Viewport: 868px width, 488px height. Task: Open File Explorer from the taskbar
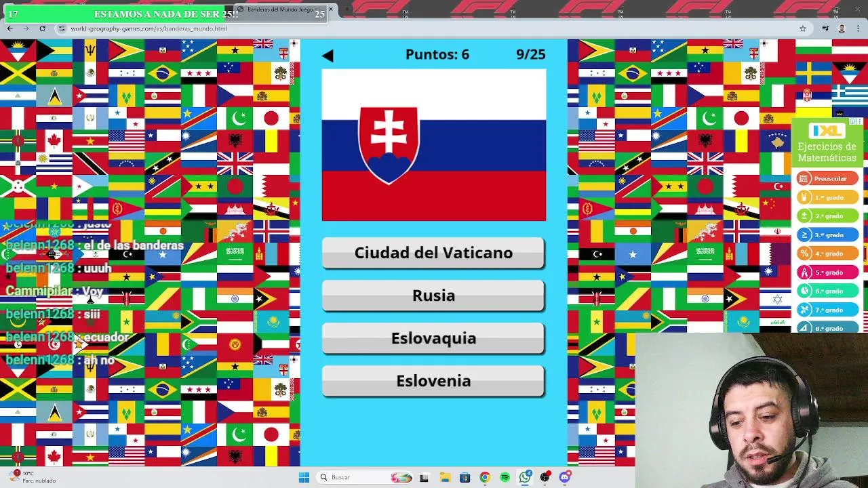444,477
